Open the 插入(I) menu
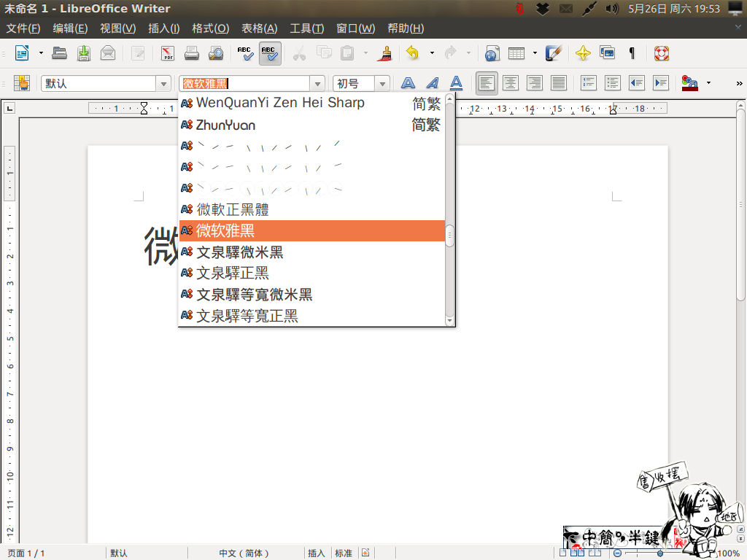Screen dimensions: 747x560 [x=164, y=28]
